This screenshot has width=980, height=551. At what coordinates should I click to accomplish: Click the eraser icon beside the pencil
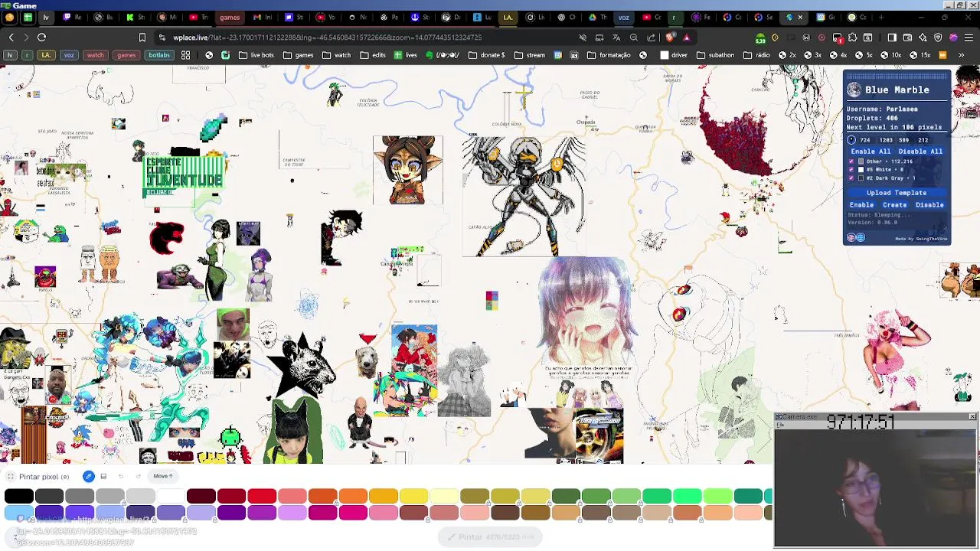[x=103, y=477]
